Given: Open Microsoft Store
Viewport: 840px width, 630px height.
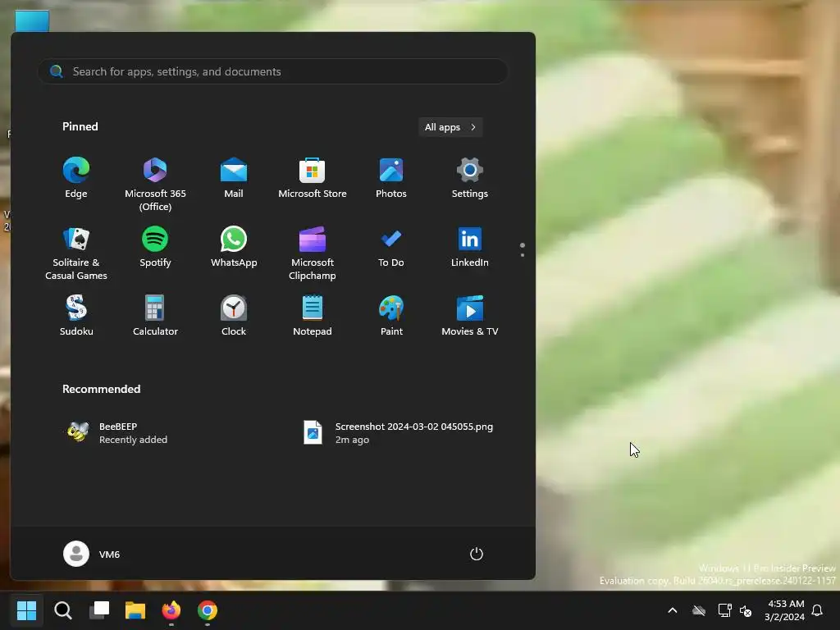Looking at the screenshot, I should [x=313, y=179].
